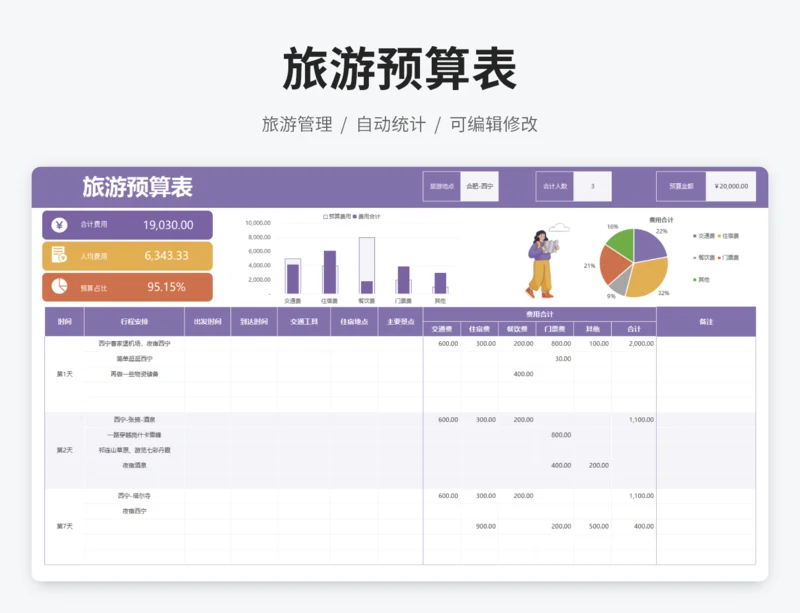800x613 pixels.
Task: Click the 住宿费 pie legend entry
Action: click(x=729, y=236)
